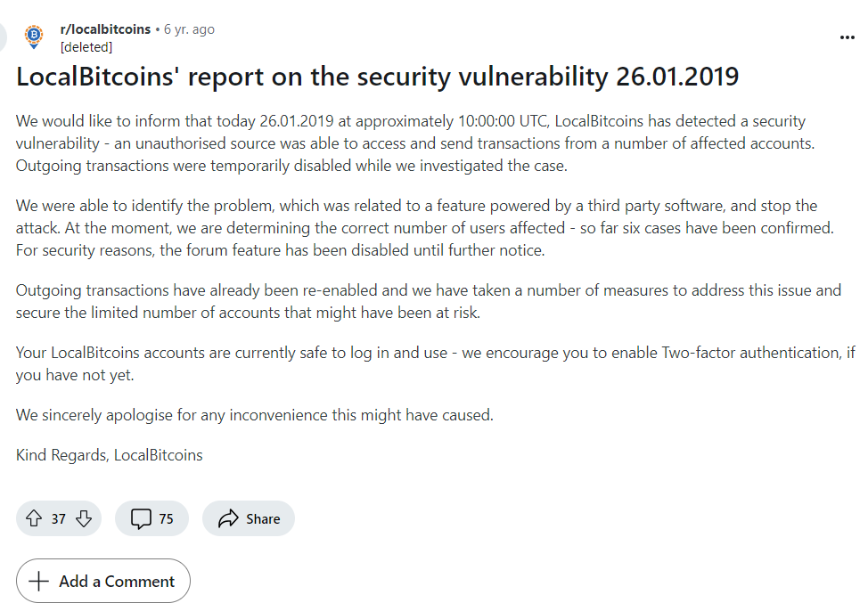This screenshot has height=611, width=868.
Task: Downvote the LocalBitcoins security post
Action: [x=84, y=518]
